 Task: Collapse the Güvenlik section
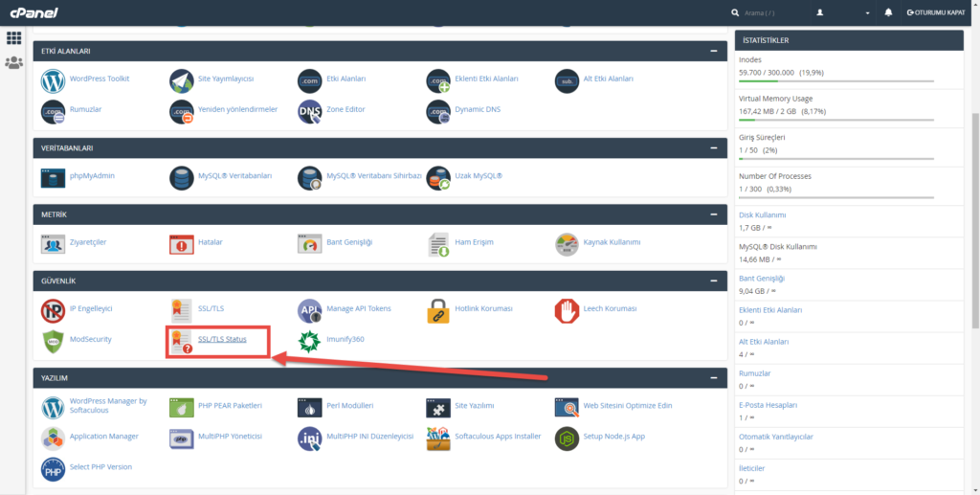coord(713,281)
